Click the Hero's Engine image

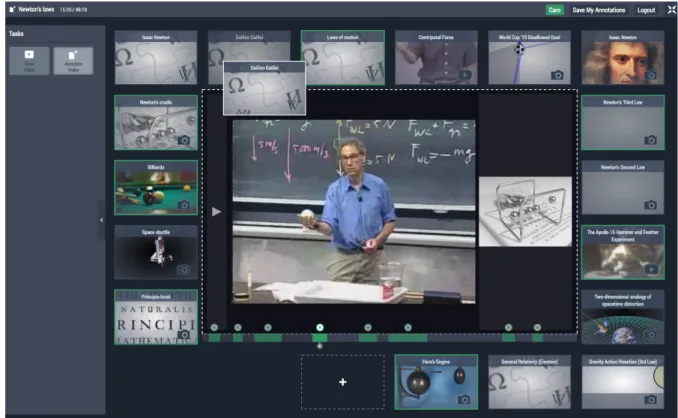coord(436,387)
